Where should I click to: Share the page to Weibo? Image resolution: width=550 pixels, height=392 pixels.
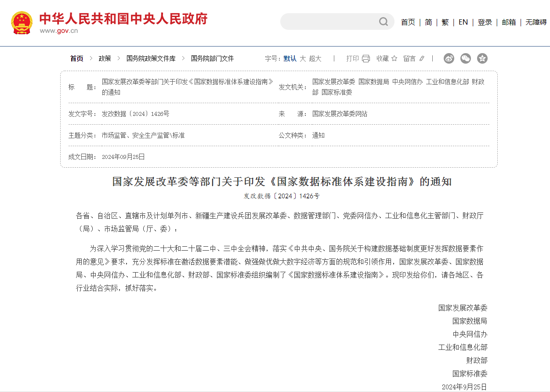coord(449,58)
